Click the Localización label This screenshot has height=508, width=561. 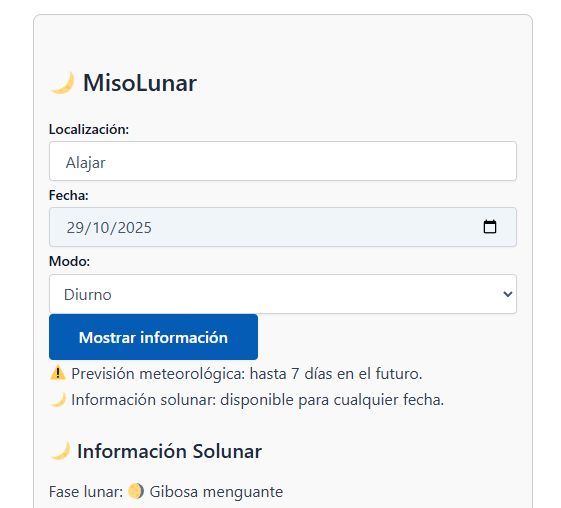(x=89, y=129)
